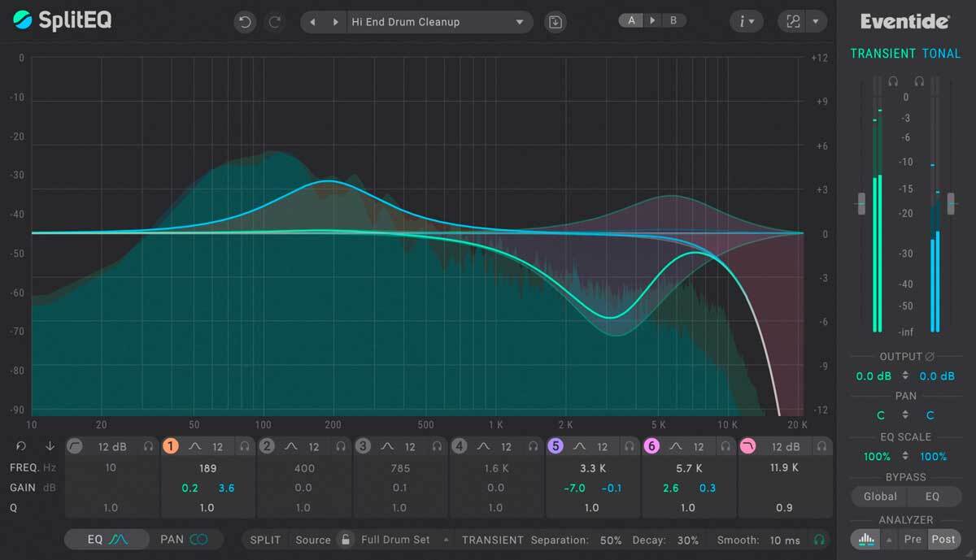Click the output phase invert icon
This screenshot has height=560, width=976.
click(930, 357)
